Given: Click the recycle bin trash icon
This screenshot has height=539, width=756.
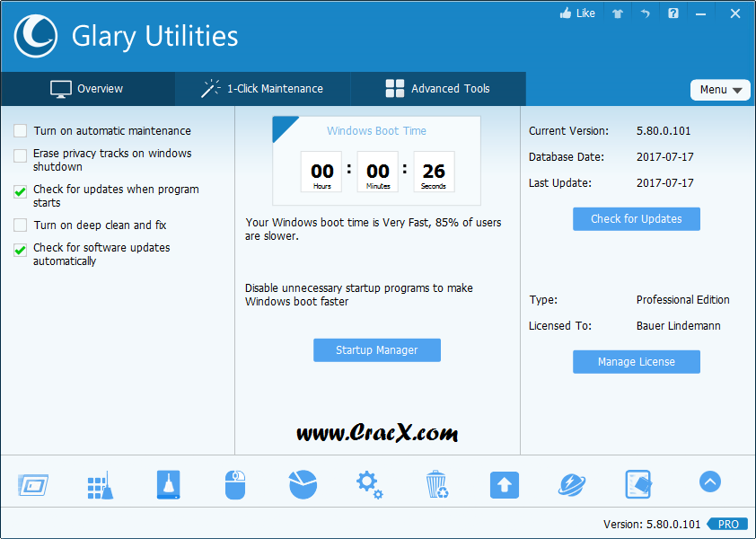Looking at the screenshot, I should coord(437,484).
